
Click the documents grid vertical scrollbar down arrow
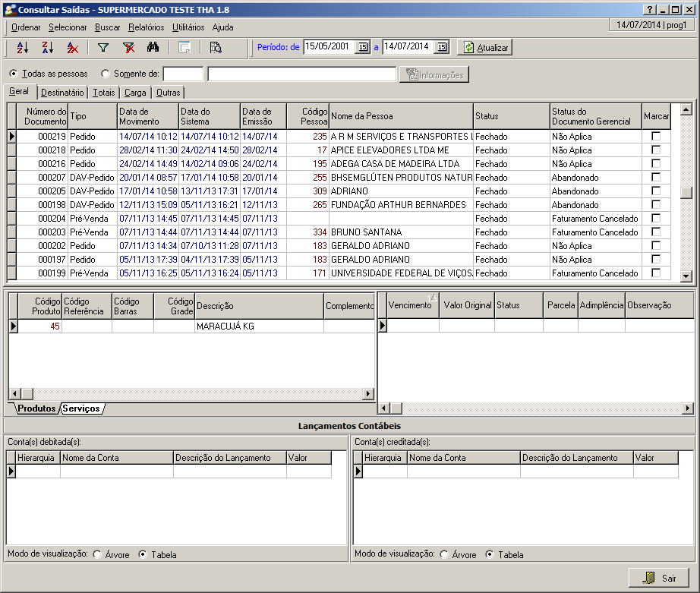[x=686, y=276]
